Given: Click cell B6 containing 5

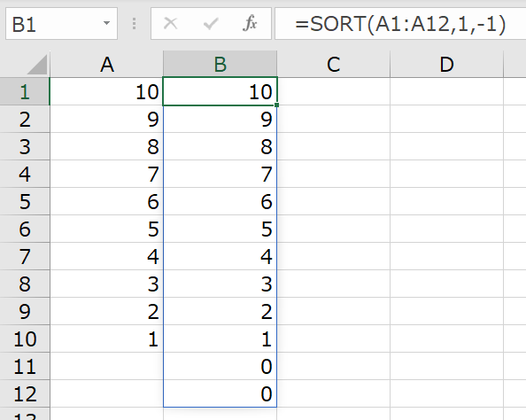Looking at the screenshot, I should tap(220, 229).
